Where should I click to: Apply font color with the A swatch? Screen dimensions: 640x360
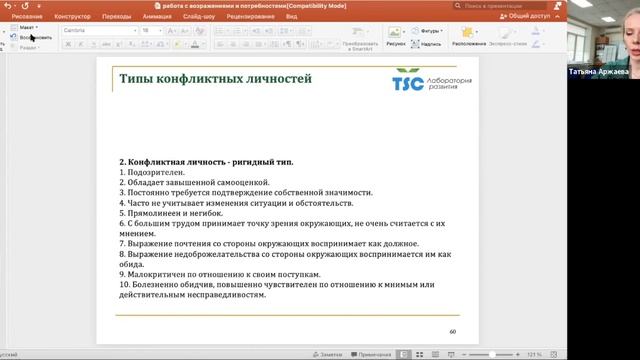pyautogui.click(x=195, y=44)
